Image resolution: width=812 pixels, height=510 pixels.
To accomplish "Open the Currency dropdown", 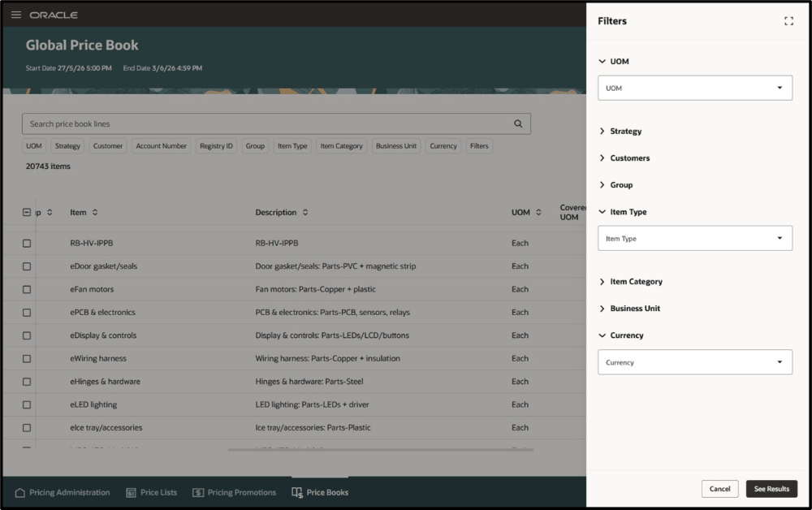I will 695,362.
